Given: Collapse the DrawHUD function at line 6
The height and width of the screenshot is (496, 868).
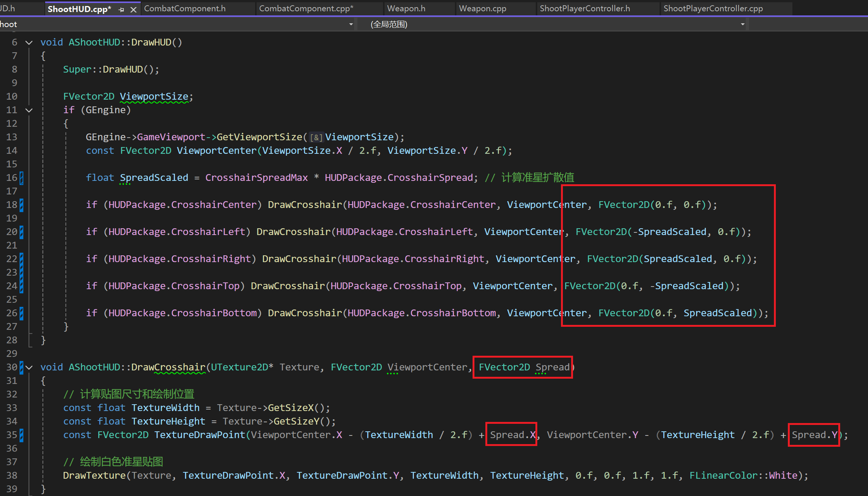Looking at the screenshot, I should point(29,42).
